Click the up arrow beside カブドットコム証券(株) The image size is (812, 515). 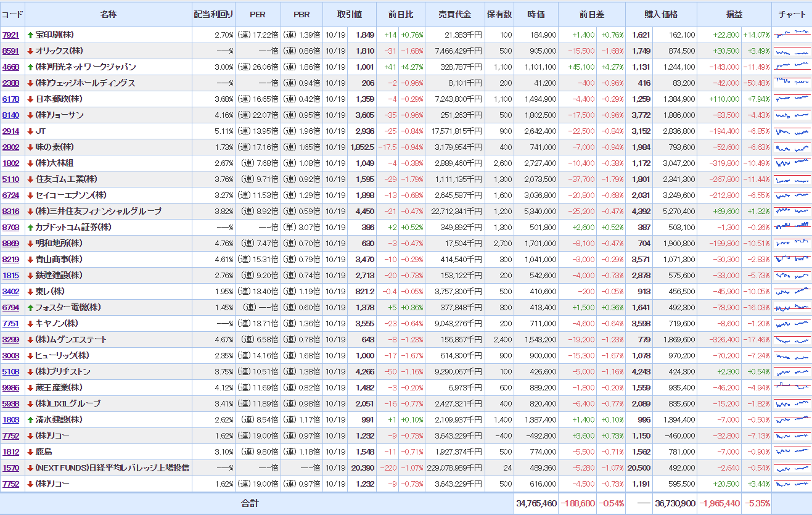coord(30,228)
